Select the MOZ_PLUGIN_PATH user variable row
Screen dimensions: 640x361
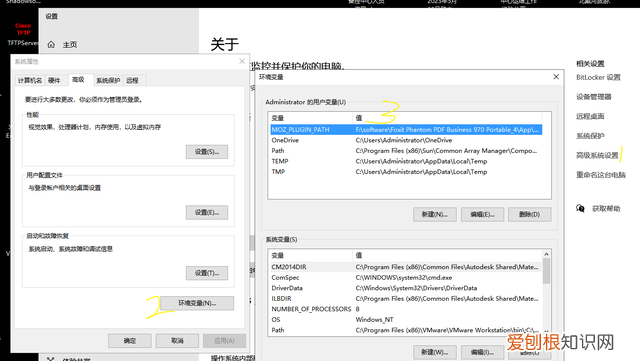coord(406,129)
